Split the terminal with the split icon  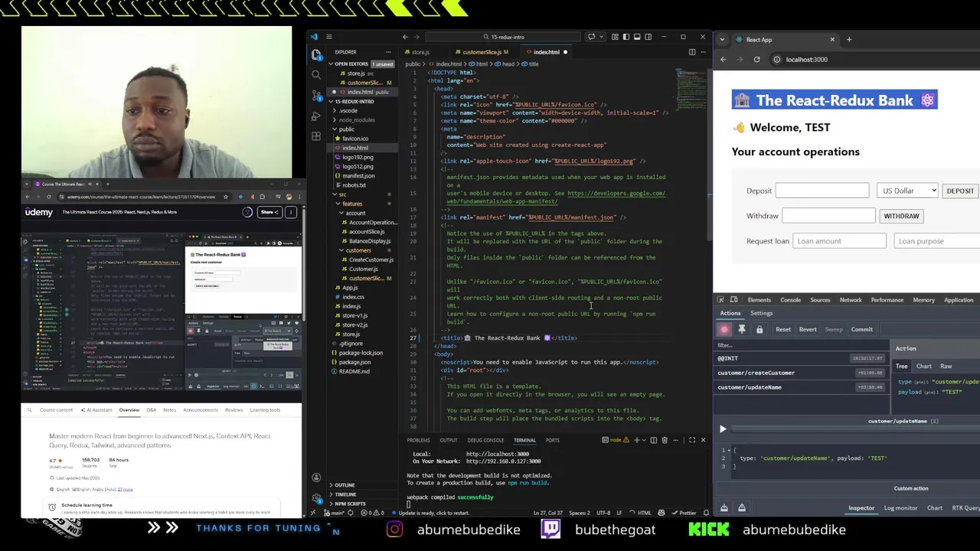653,440
